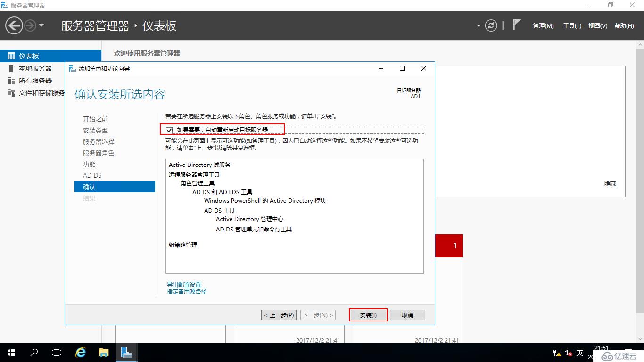Image resolution: width=644 pixels, height=362 pixels.
Task: Click 隐藏 link in welcome panel
Action: [x=610, y=184]
